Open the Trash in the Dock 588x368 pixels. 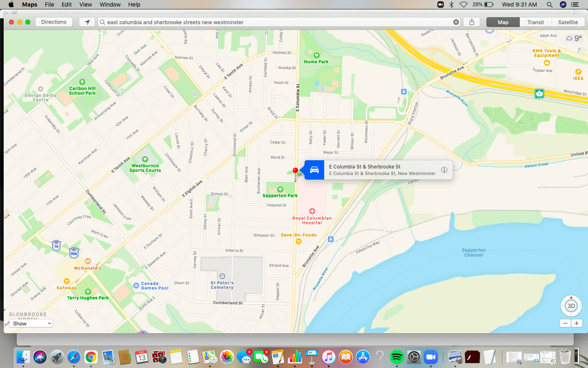pyautogui.click(x=565, y=357)
